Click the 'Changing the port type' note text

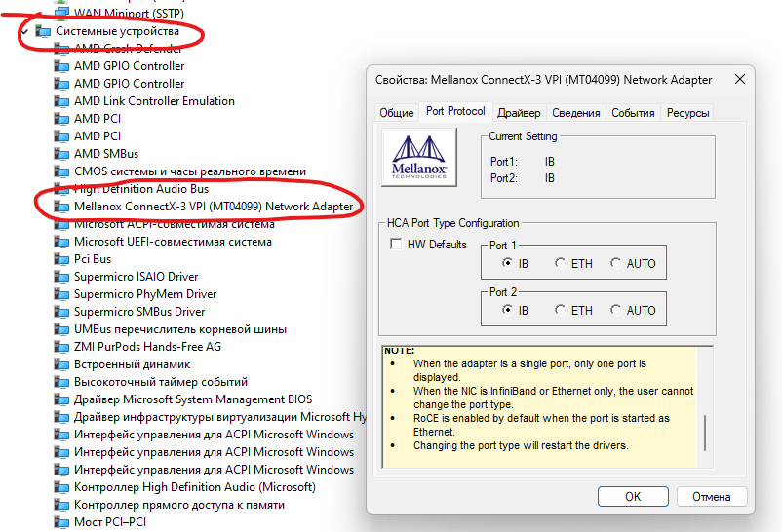coord(521,445)
